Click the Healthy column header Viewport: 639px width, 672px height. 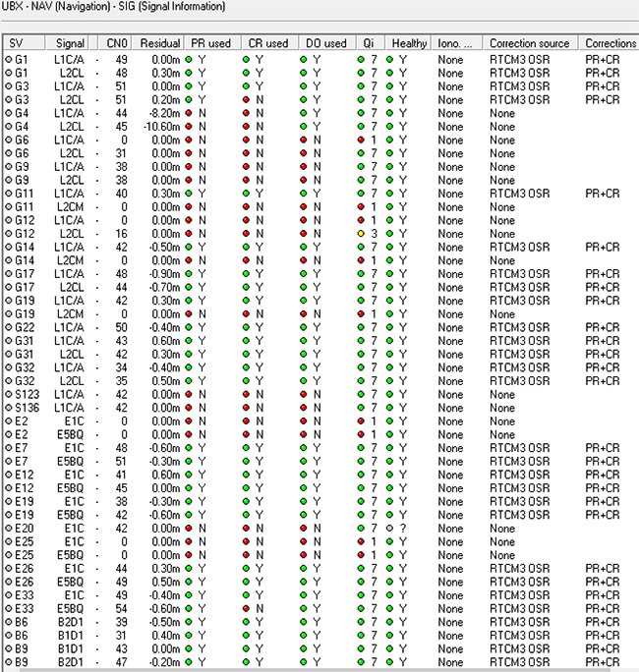tap(409, 43)
